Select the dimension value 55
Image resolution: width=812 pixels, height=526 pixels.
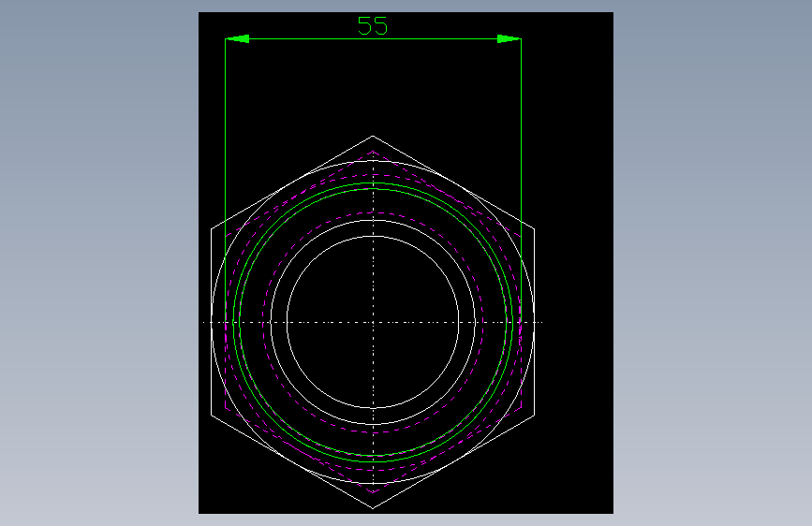pyautogui.click(x=373, y=26)
